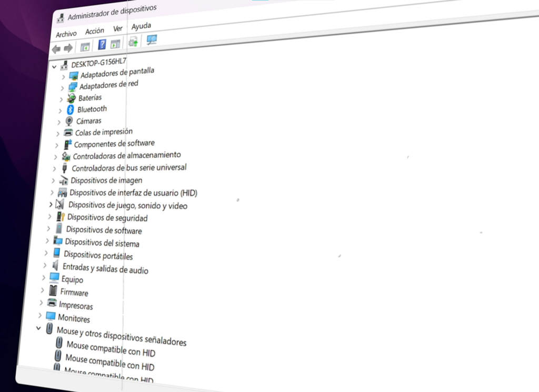The image size is (539, 392).
Task: Select the first Mouse compatible con HID device
Action: (111, 348)
